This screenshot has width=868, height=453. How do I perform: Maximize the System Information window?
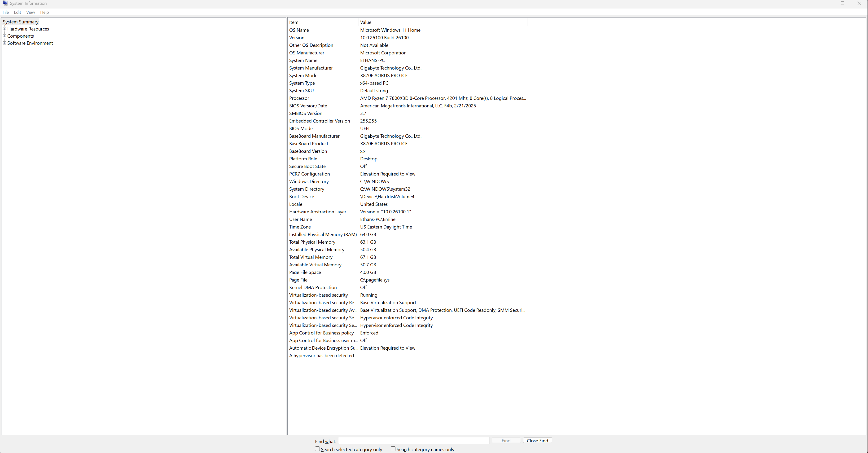842,3
